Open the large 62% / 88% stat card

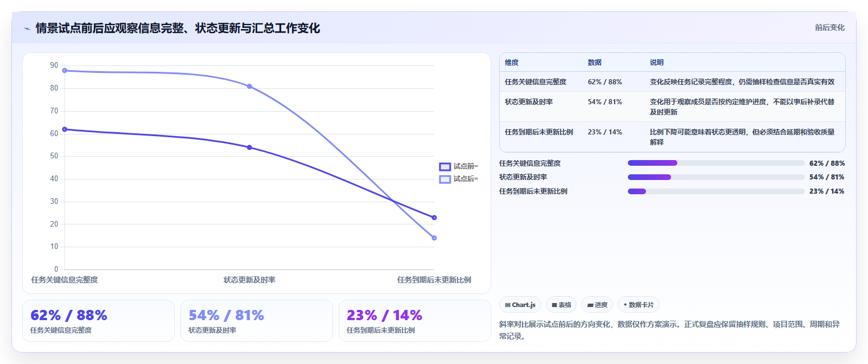[x=98, y=321]
